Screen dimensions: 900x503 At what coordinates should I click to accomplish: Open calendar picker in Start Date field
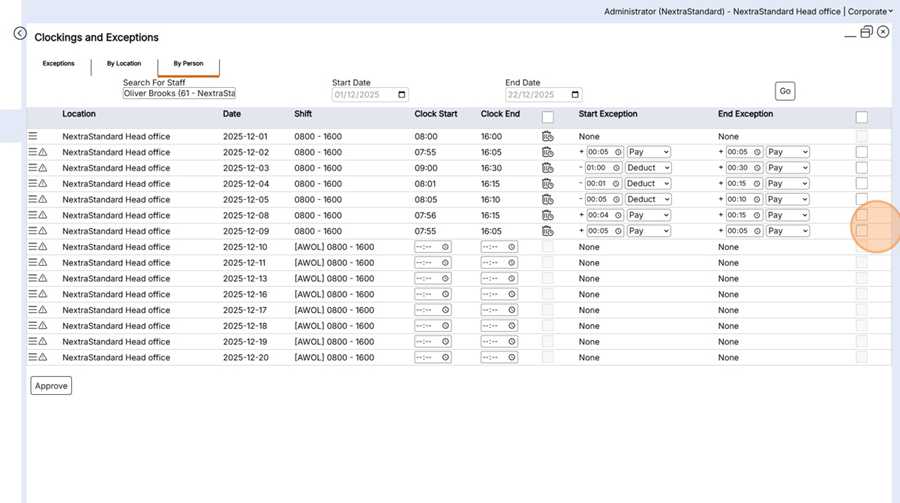402,95
